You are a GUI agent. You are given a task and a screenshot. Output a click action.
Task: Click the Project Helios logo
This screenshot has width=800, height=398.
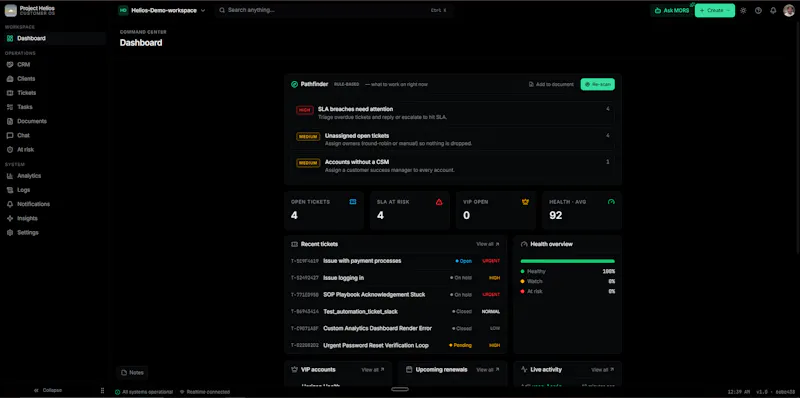pyautogui.click(x=11, y=10)
